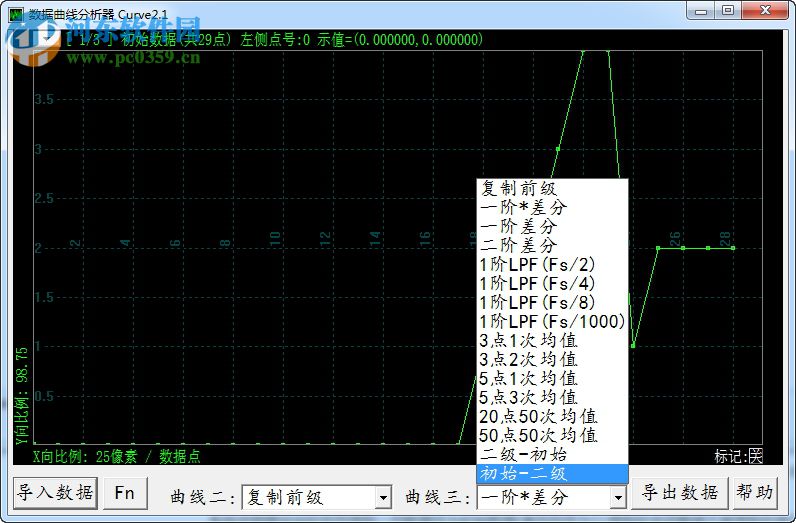796x523 pixels.
Task: Click the application icon in title bar
Action: click(16, 14)
